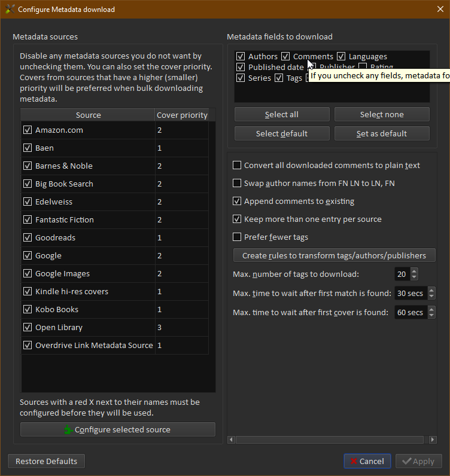This screenshot has height=476, width=450.
Task: Close the Configure Metadata download dialog
Action: click(x=440, y=9)
